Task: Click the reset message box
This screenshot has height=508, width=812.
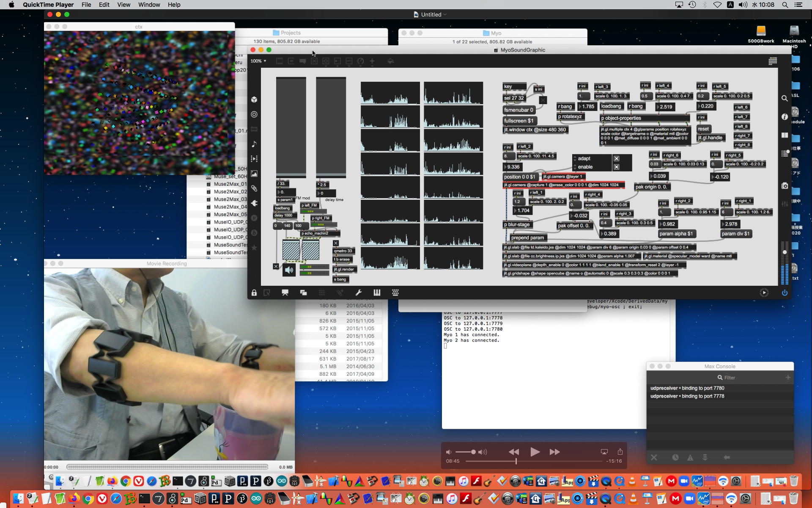Action: 703,129
